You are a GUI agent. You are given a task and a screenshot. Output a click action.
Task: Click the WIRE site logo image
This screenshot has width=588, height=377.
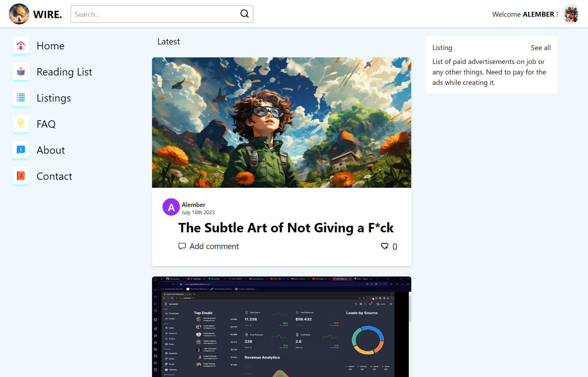[19, 14]
